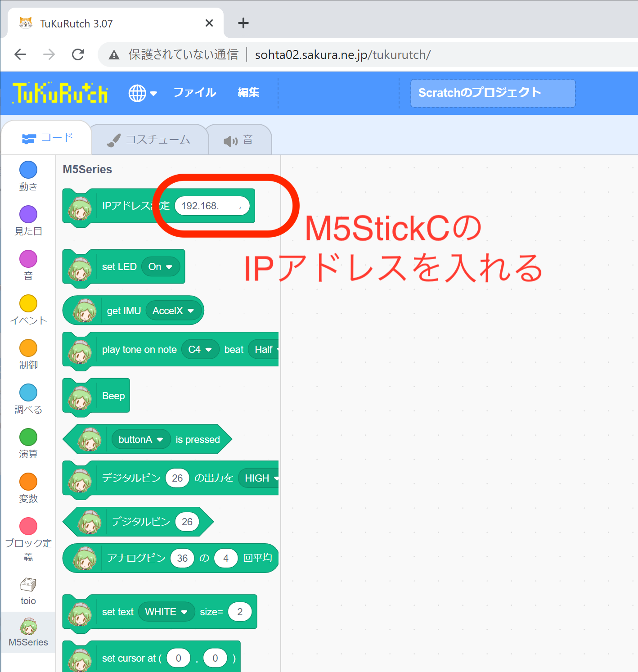Close the TuKuRutch 3.07 browser tab

(x=209, y=23)
